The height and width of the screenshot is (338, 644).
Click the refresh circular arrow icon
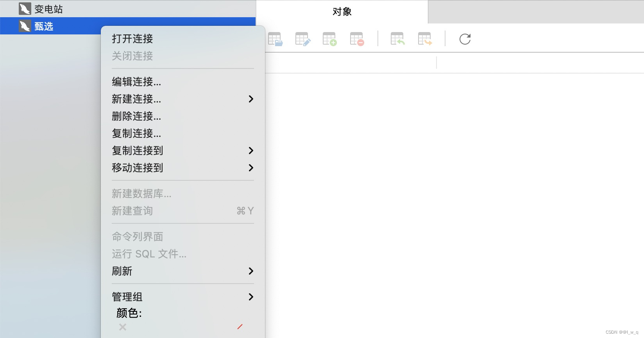pos(465,39)
